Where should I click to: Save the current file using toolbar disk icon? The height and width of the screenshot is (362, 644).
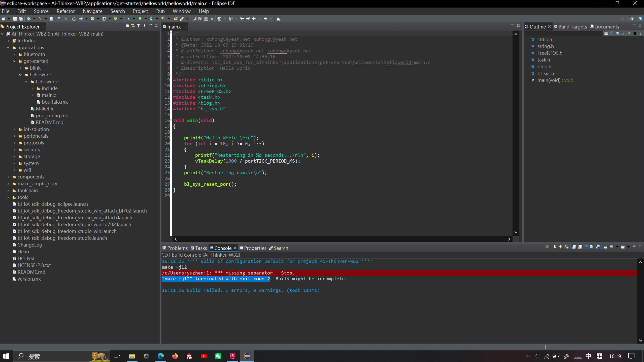pyautogui.click(x=15, y=19)
